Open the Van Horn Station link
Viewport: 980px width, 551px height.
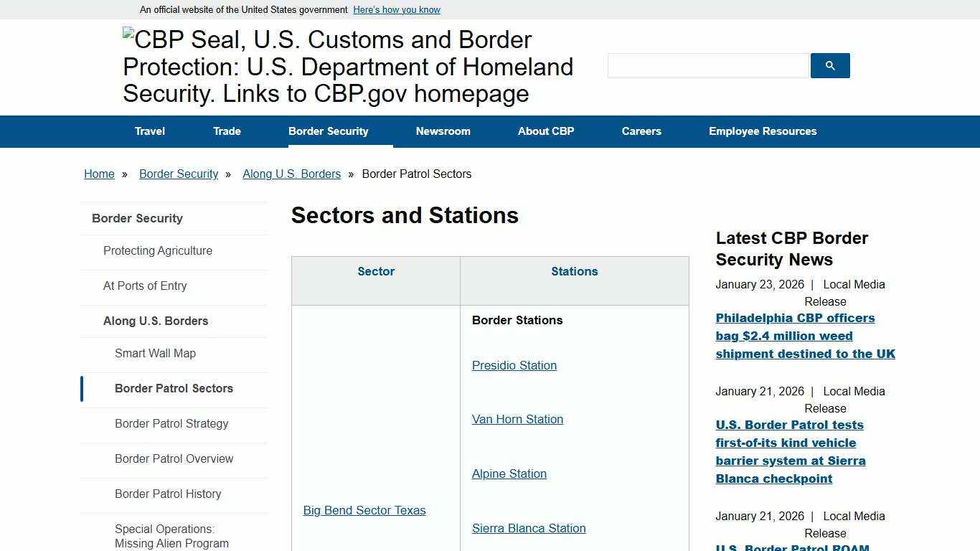pyautogui.click(x=517, y=419)
